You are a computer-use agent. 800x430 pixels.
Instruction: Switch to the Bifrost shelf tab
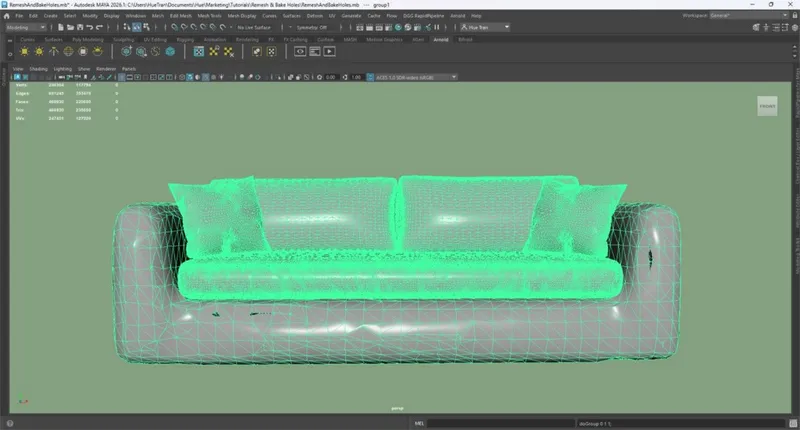(465, 39)
